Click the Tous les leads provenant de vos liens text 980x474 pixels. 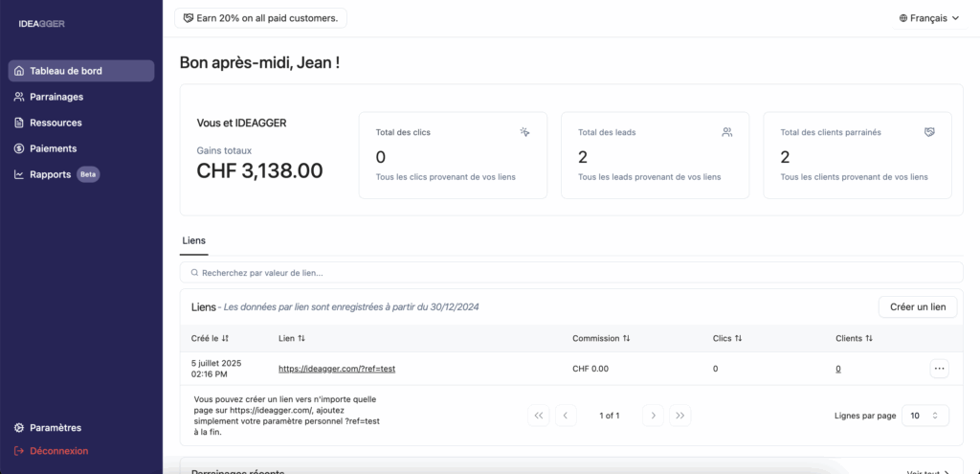pyautogui.click(x=650, y=177)
